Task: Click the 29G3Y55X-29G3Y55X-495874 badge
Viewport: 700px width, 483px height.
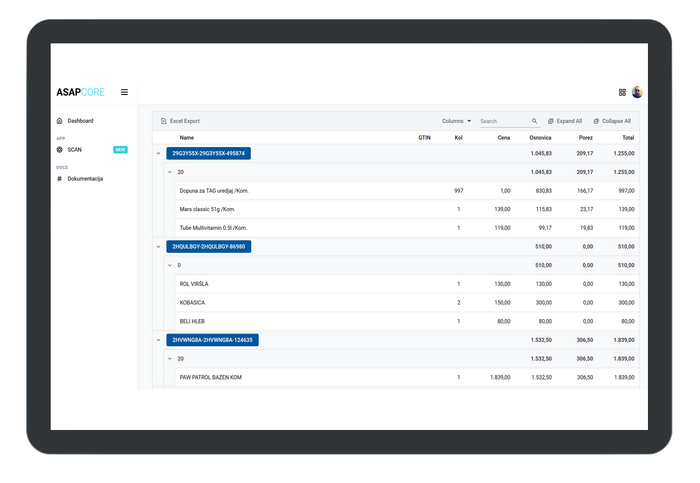Action: [208, 153]
